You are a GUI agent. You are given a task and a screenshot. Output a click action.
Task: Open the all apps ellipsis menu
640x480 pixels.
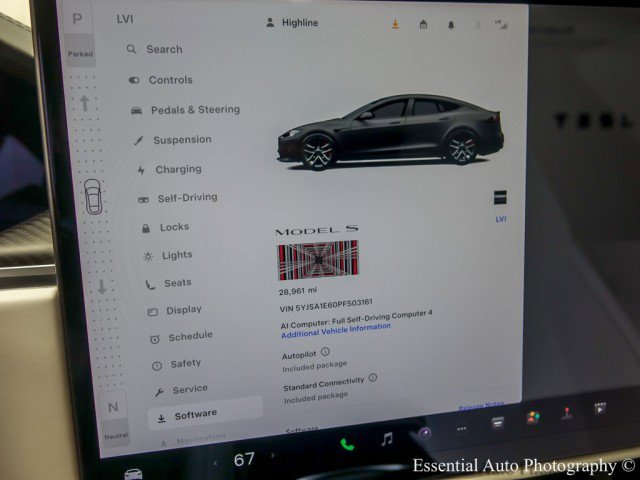462,429
